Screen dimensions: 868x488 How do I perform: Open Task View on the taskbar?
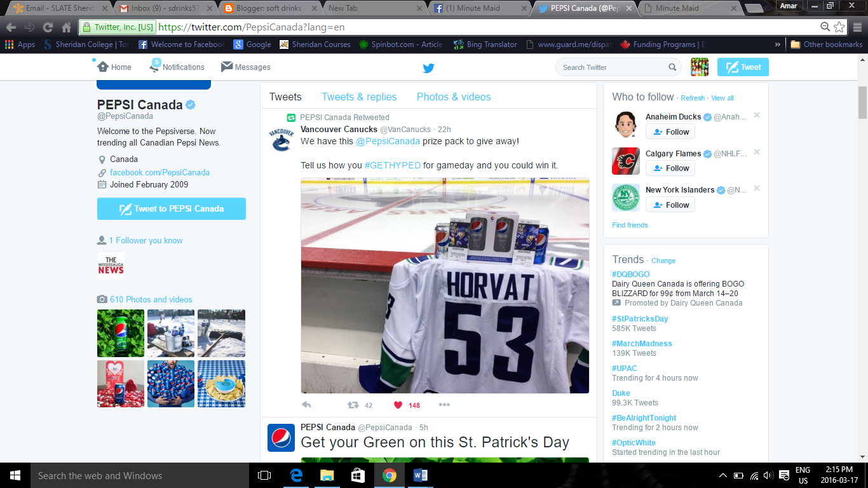264,475
